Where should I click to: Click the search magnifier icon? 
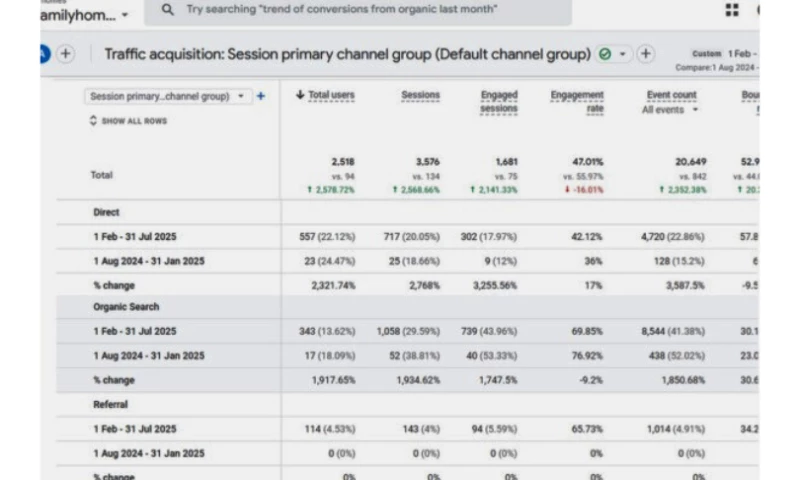point(166,9)
